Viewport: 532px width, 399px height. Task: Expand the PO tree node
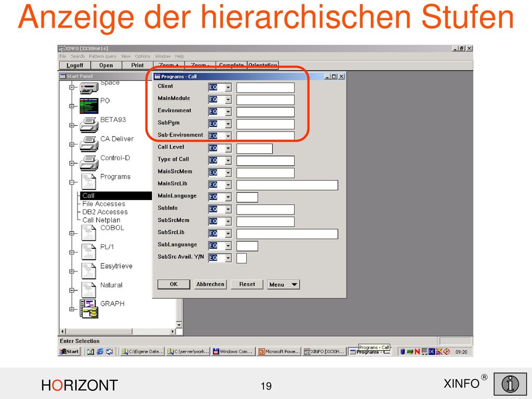[x=72, y=106]
